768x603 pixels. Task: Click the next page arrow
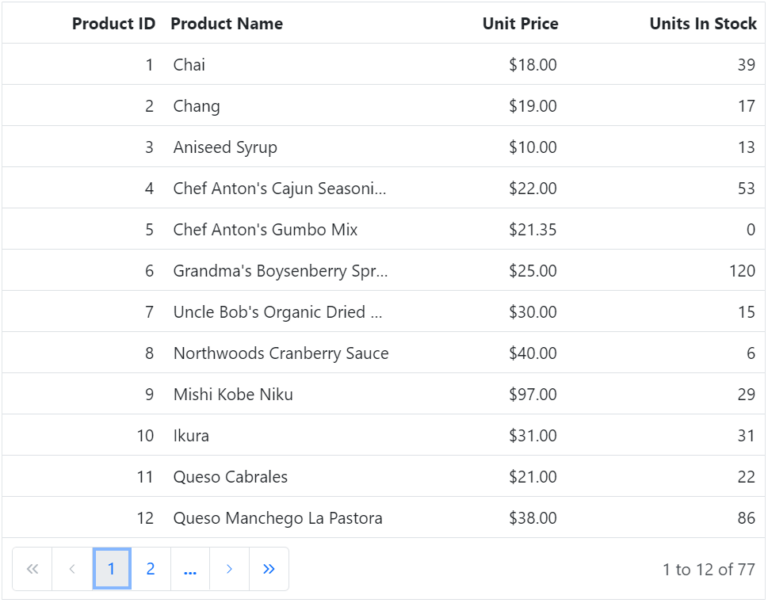point(229,569)
